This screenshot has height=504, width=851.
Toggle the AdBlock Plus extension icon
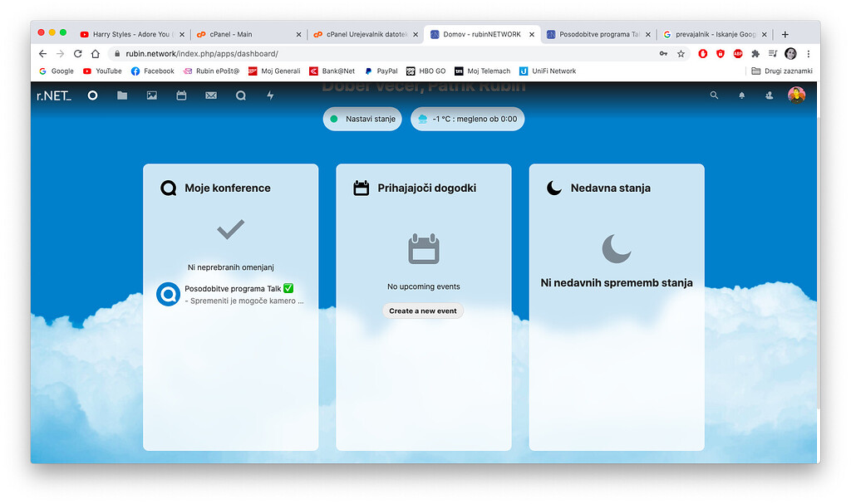(737, 53)
